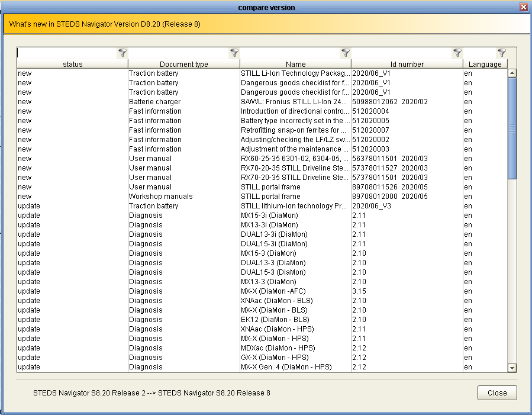Select Adjustment of the maintenance row
The image size is (532, 415).
coord(262,149)
